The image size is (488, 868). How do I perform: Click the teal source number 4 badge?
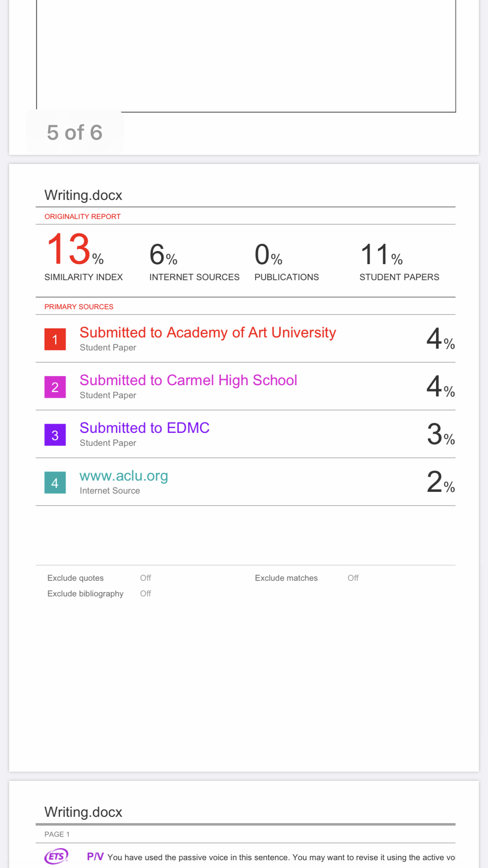(55, 482)
